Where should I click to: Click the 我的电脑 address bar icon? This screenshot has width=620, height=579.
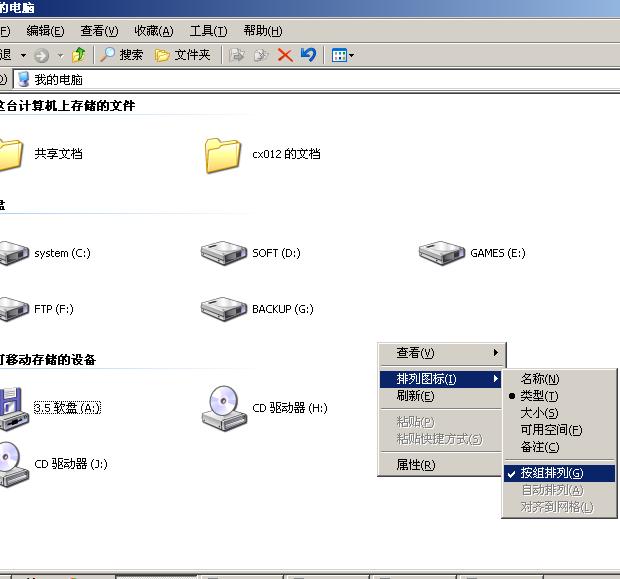(x=24, y=79)
